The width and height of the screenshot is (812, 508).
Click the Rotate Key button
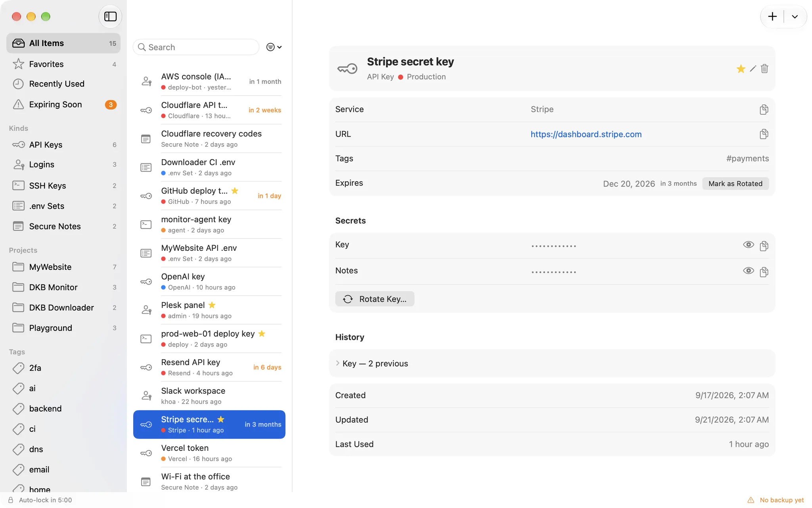[x=375, y=299]
